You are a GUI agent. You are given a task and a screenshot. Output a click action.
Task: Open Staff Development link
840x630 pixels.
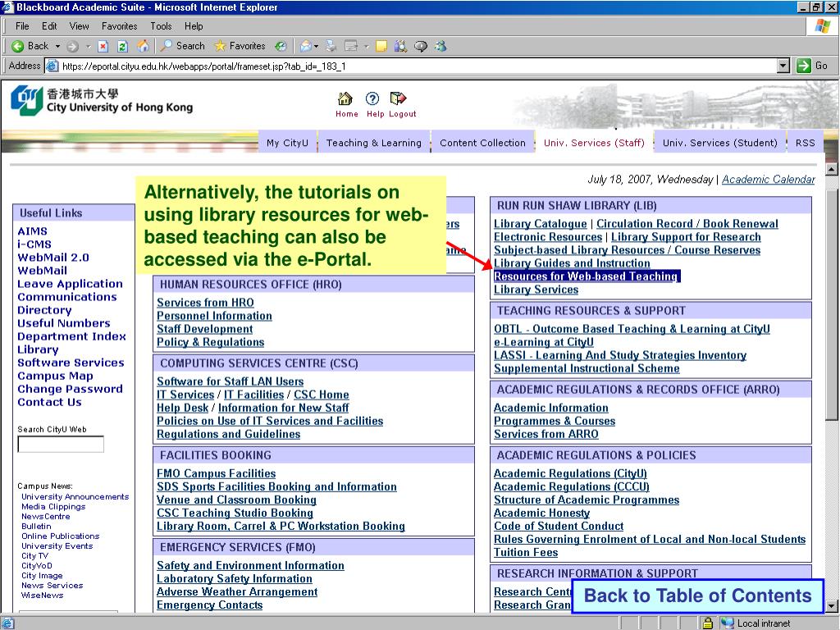(204, 330)
